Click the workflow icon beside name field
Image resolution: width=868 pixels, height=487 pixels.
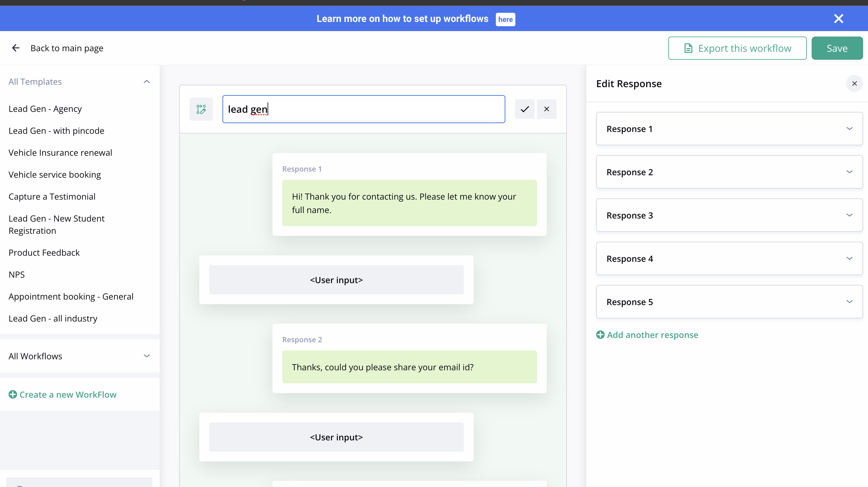pos(201,109)
